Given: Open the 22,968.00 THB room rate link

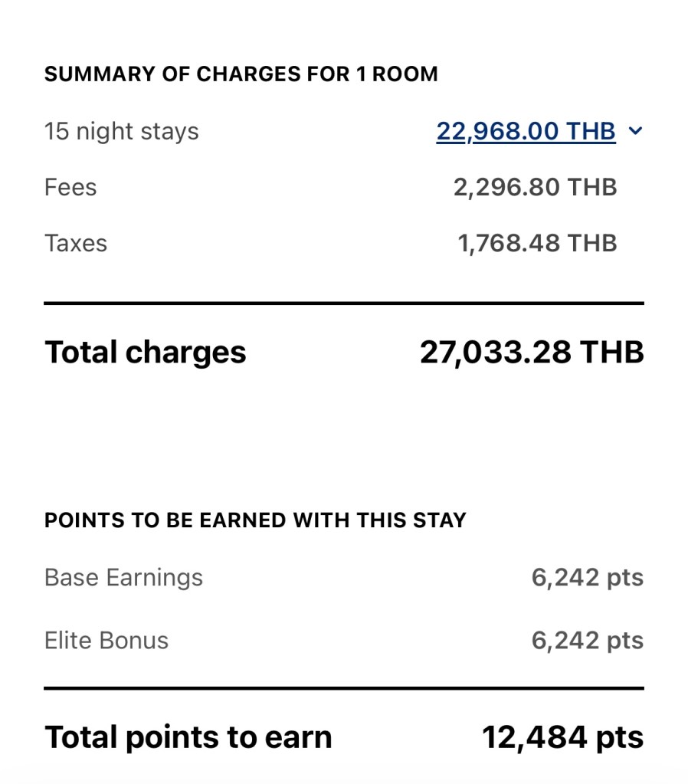Looking at the screenshot, I should coord(526,131).
